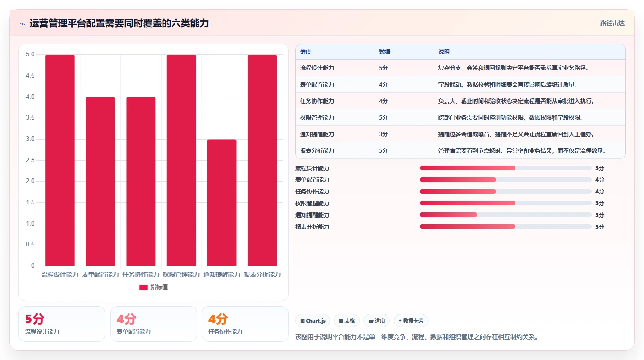The width and height of the screenshot is (644, 360).
Task: Click the 任务协作能力 bar in chart
Action: coord(141,181)
